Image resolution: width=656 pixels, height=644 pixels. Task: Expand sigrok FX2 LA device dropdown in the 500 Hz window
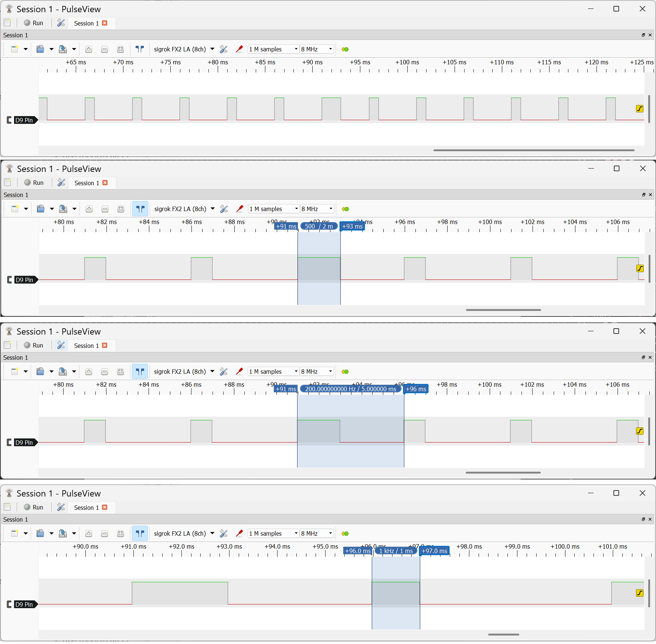(x=213, y=209)
